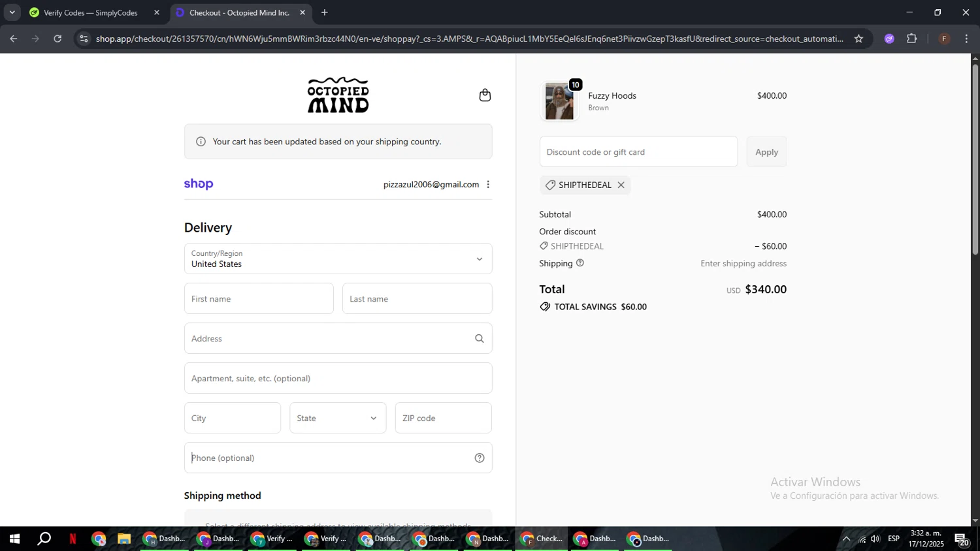Open the tab search dropdown arrow
The width and height of the screenshot is (980, 551).
[12, 12]
